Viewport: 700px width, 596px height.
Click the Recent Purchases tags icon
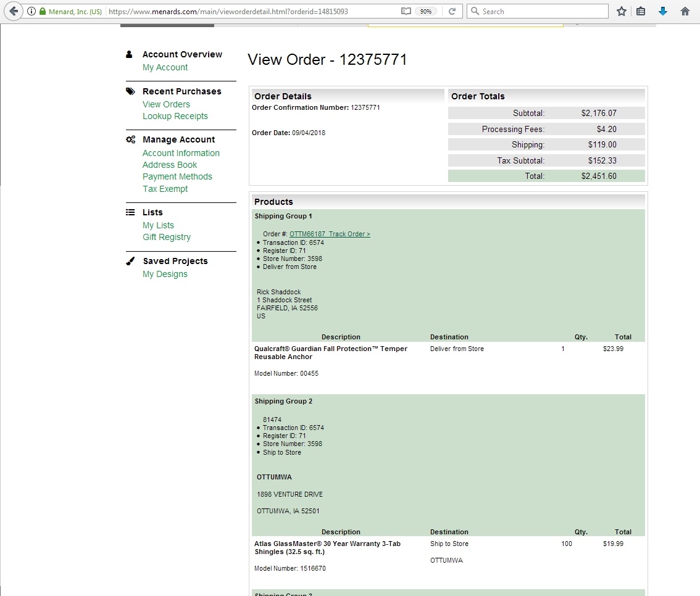pyautogui.click(x=130, y=91)
